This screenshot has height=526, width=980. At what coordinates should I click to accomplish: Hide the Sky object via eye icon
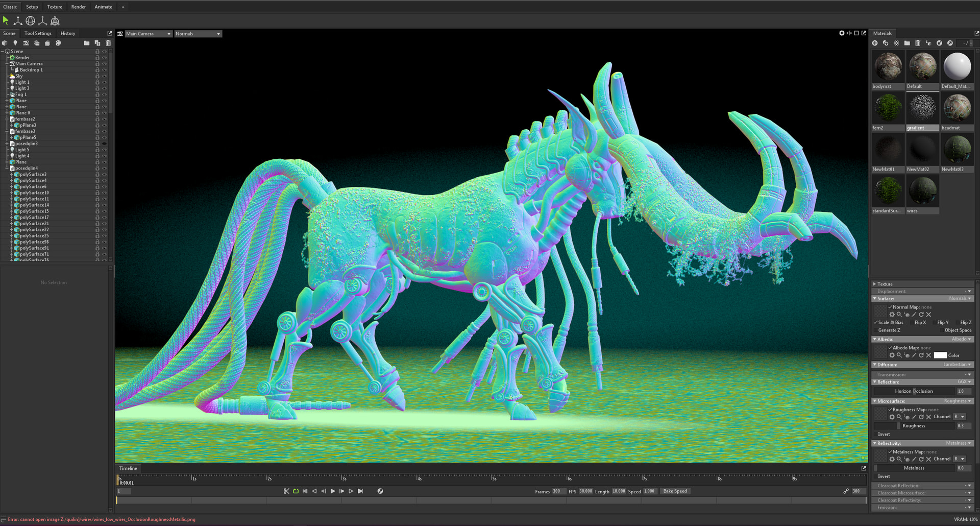105,76
